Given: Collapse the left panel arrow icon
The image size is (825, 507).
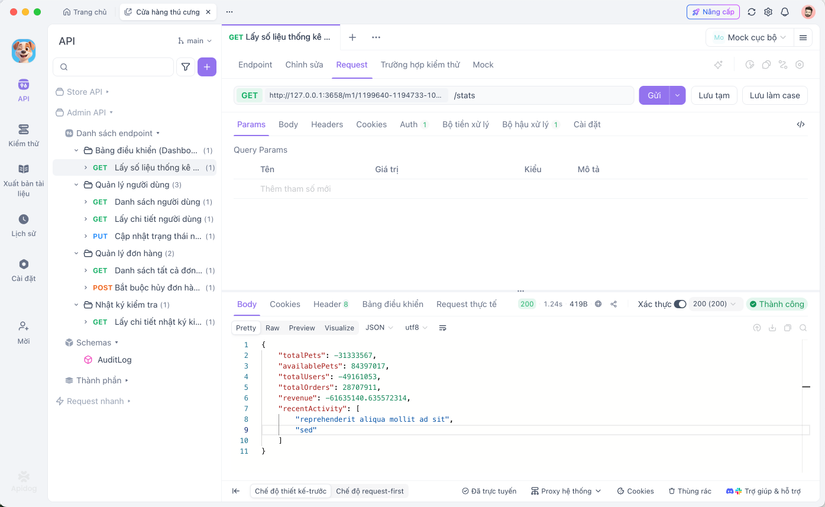Looking at the screenshot, I should coord(236,491).
